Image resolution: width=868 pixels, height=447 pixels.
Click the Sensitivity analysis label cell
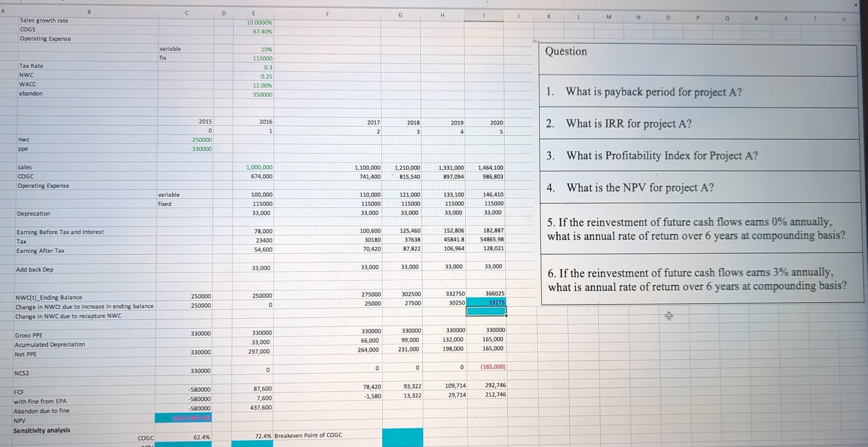click(42, 430)
